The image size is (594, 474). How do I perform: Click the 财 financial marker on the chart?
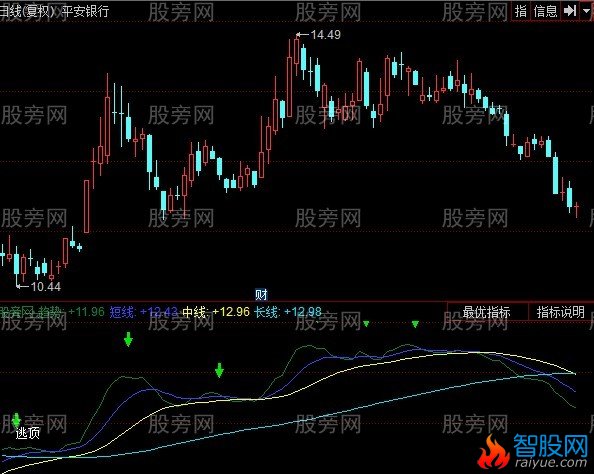[x=261, y=294]
